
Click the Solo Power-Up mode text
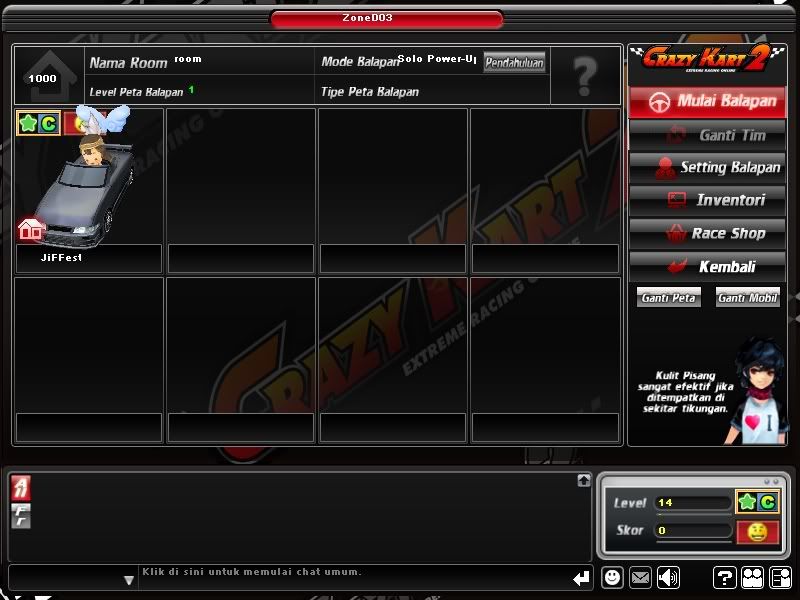coord(437,59)
